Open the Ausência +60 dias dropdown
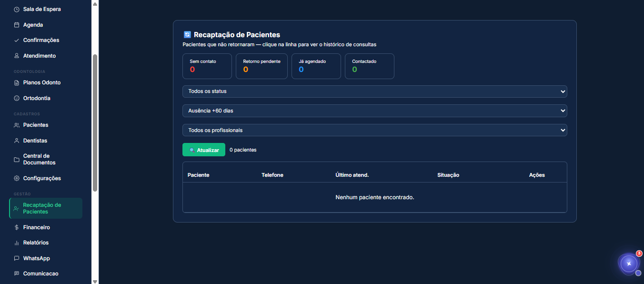The width and height of the screenshot is (644, 284). pyautogui.click(x=374, y=111)
